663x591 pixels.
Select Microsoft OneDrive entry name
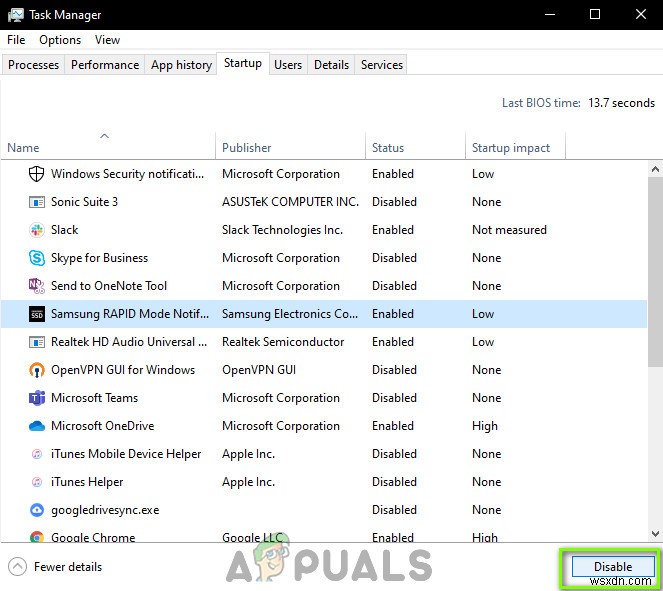click(x=103, y=426)
